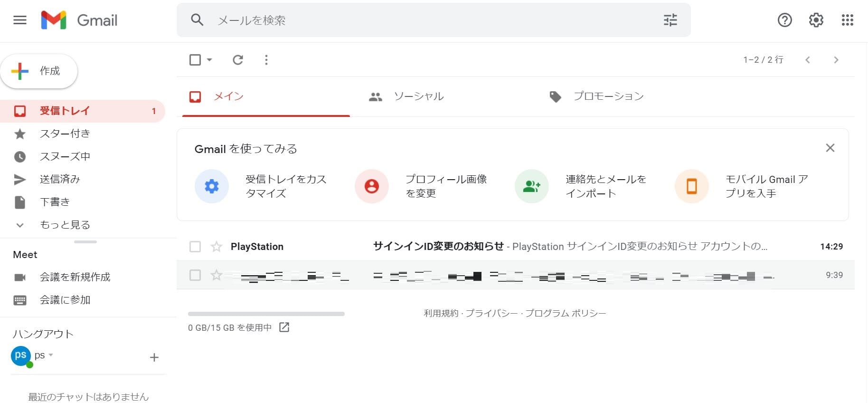The width and height of the screenshot is (868, 403).
Task: Click 会議を新規作成
Action: [x=75, y=277]
